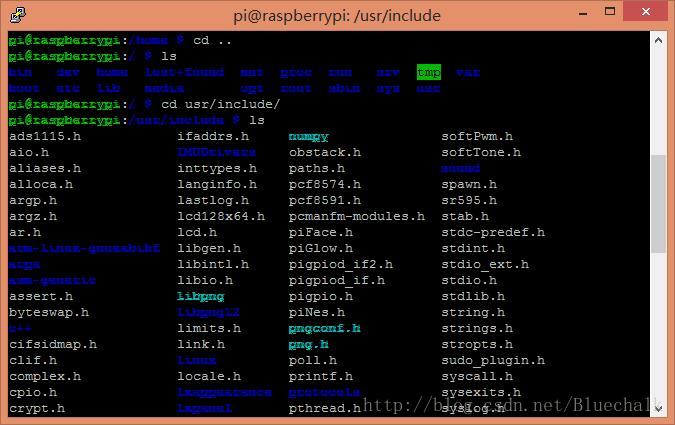Click the pthread.h listing entry
This screenshot has width=675, height=425.
coord(324,408)
